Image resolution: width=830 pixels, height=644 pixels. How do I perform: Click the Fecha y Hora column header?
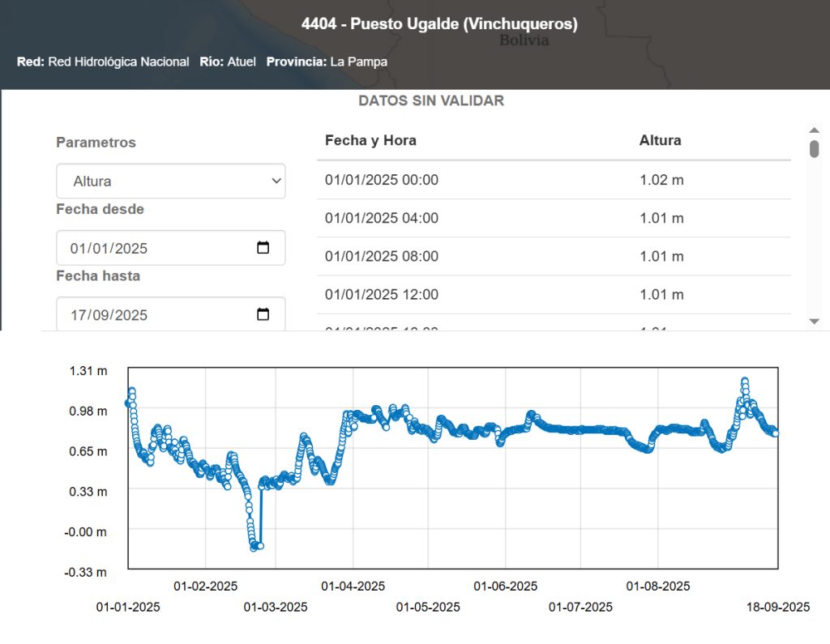[370, 140]
